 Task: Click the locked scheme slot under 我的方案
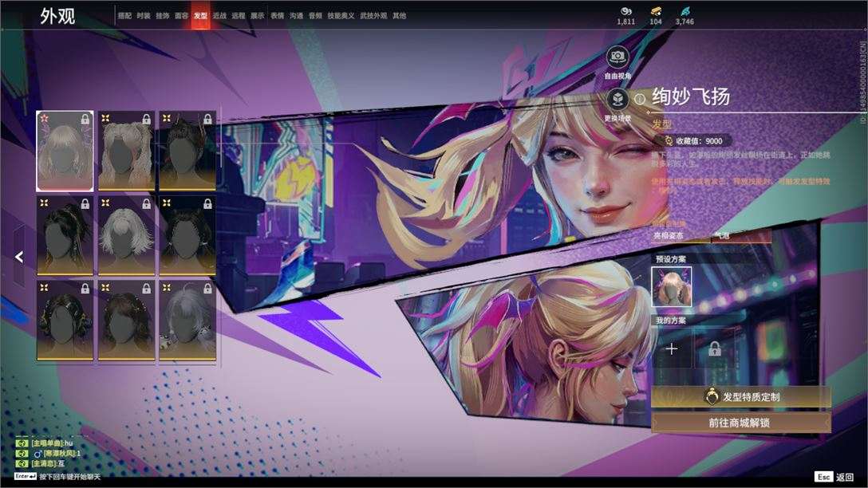[x=715, y=349]
